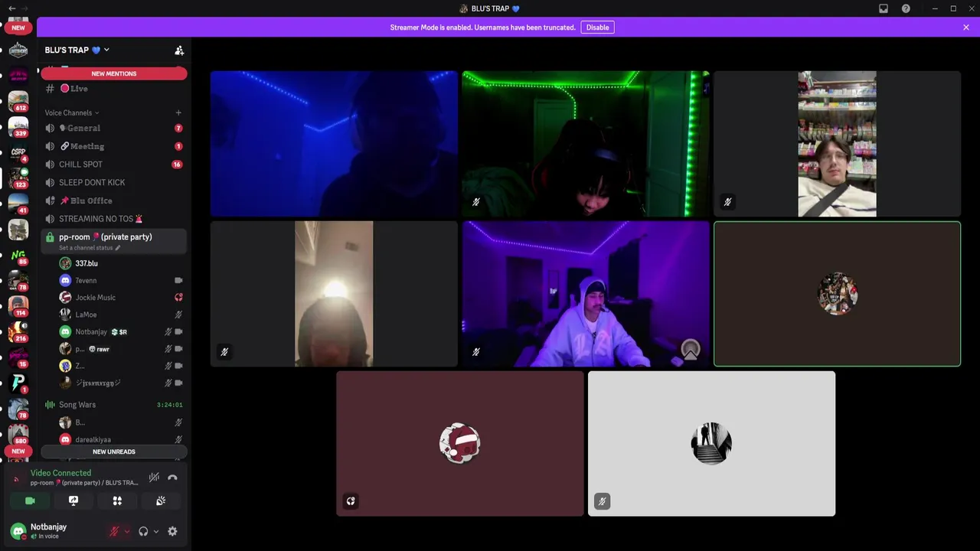The image size is (980, 551).
Task: Open the server icon with 580 badge
Action: click(18, 435)
